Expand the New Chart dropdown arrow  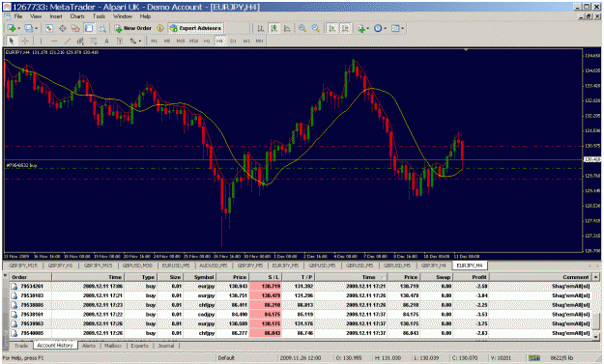pos(18,28)
